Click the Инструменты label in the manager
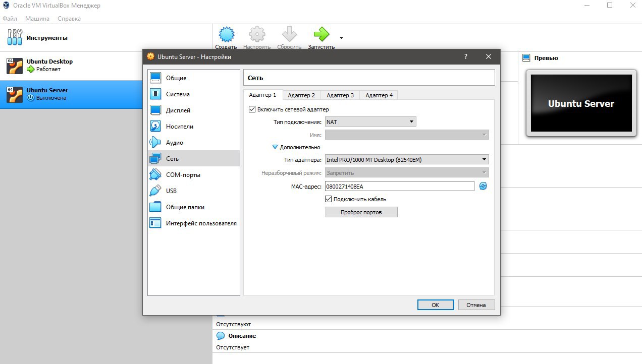This screenshot has width=642, height=364. coord(47,38)
